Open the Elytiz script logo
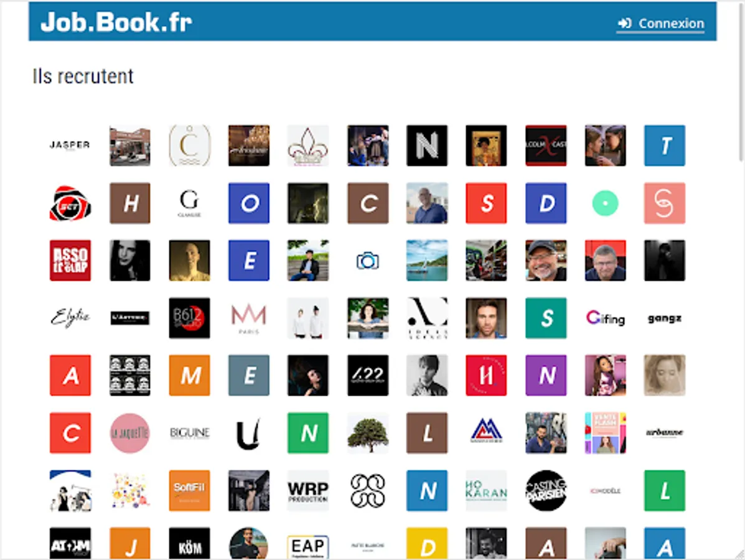 (x=70, y=318)
